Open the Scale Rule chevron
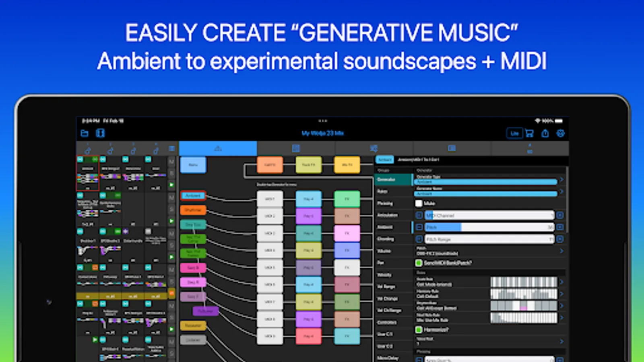 [561, 282]
